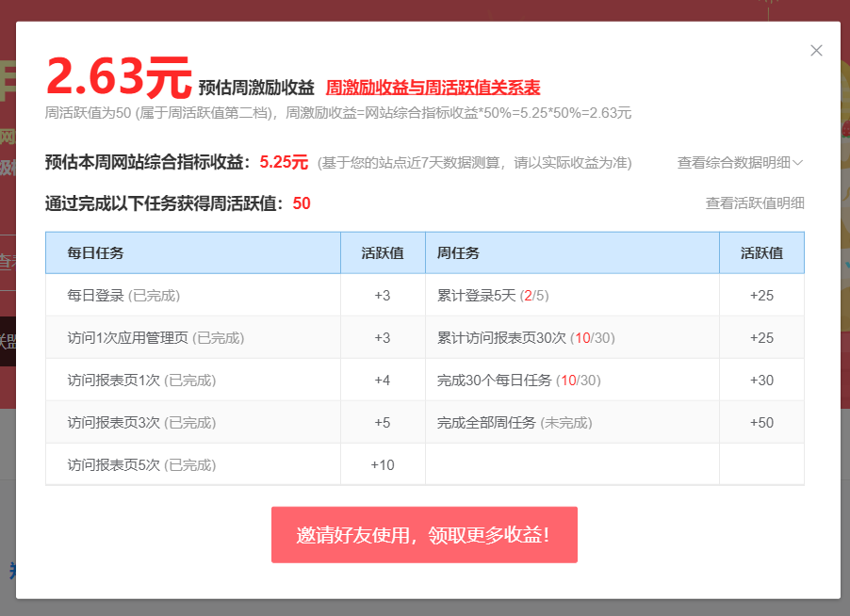Click the +50 value for 完成全部周任务
Viewport: 850px width, 616px height.
(761, 422)
